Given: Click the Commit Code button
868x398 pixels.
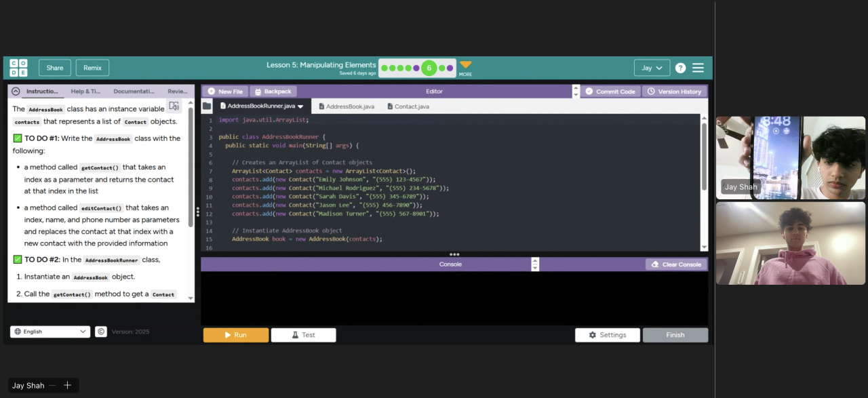Looking at the screenshot, I should 610,92.
